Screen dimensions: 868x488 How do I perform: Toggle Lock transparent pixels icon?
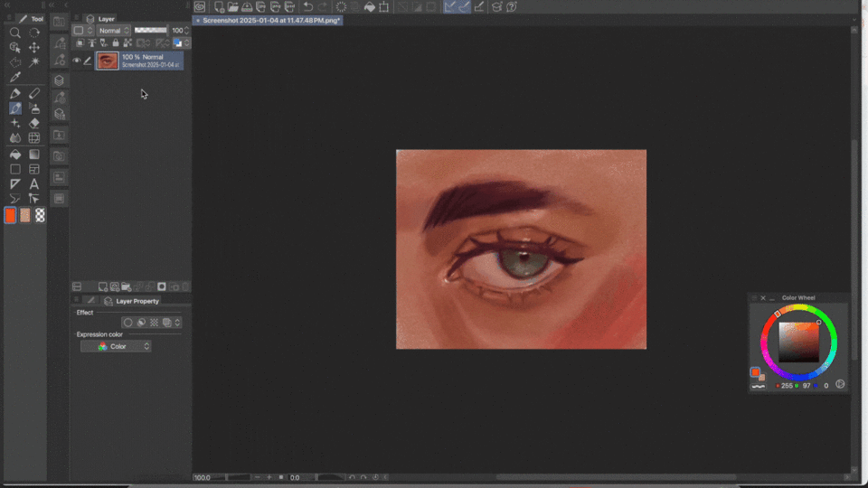point(127,42)
